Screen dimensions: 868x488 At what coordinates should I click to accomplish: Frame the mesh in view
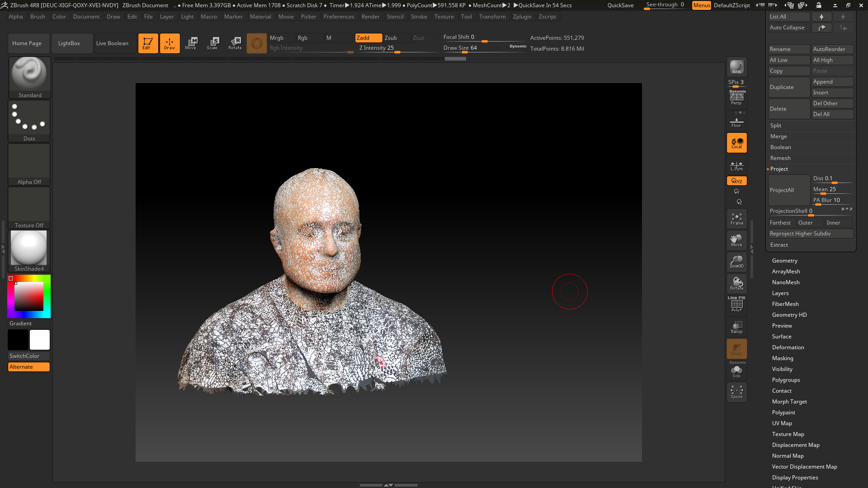pos(736,219)
